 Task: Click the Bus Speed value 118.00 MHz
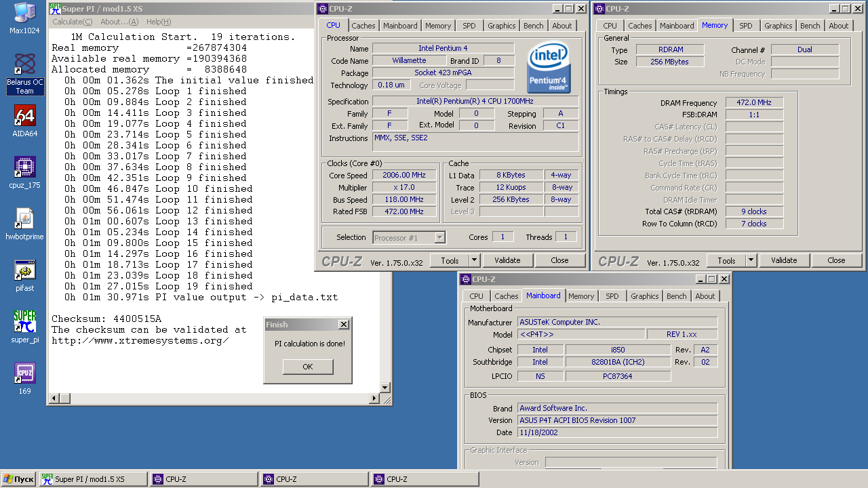(x=404, y=199)
